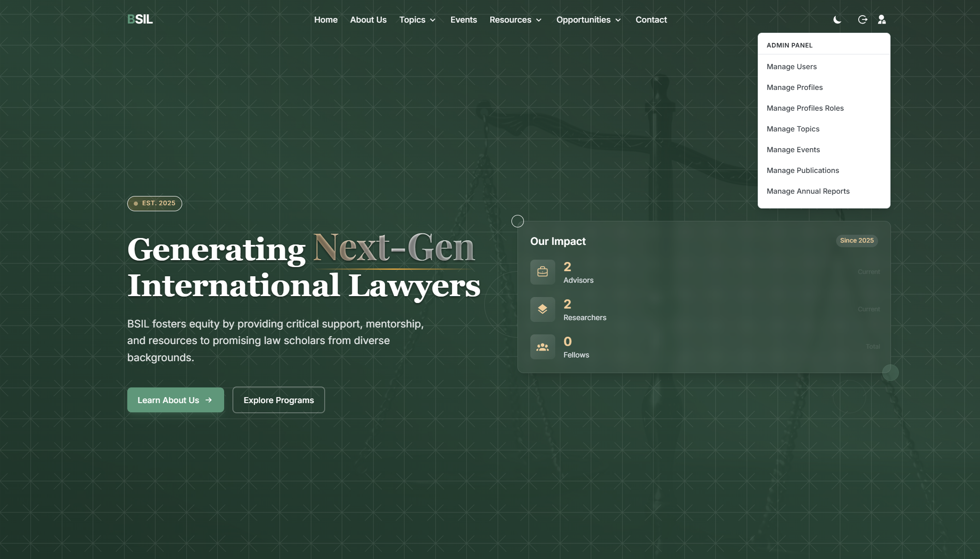This screenshot has height=559, width=980.
Task: Click the Explore Programs button
Action: tap(279, 400)
